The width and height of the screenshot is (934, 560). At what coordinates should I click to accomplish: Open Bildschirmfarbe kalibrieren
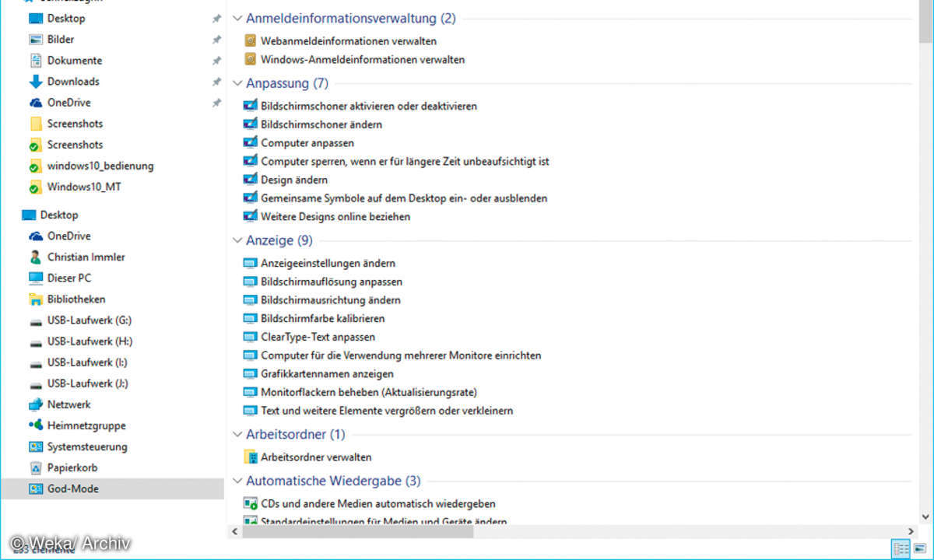[x=323, y=319]
